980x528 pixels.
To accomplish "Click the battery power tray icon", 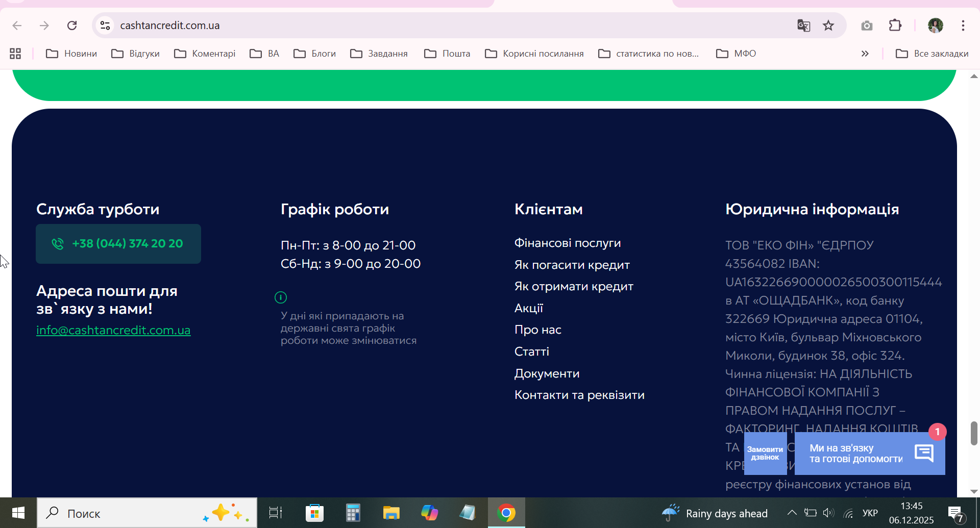I will tap(811, 513).
